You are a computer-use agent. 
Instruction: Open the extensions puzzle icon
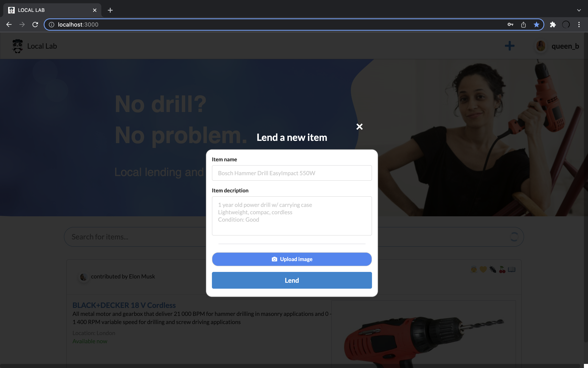point(553,25)
